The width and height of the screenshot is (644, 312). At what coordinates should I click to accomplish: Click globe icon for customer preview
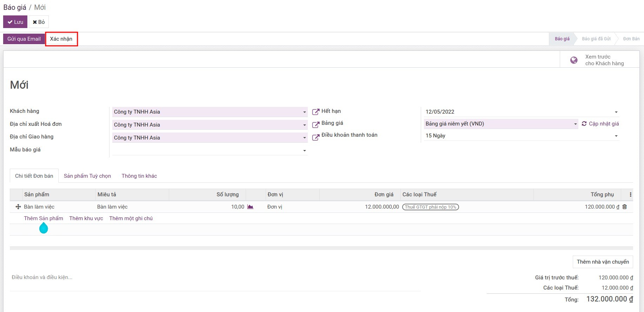click(574, 60)
